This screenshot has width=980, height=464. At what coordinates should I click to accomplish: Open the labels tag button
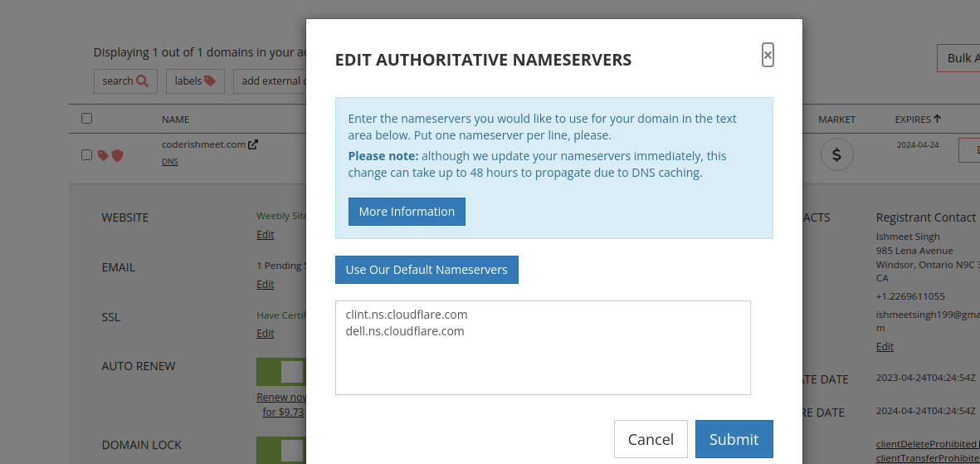click(x=195, y=81)
